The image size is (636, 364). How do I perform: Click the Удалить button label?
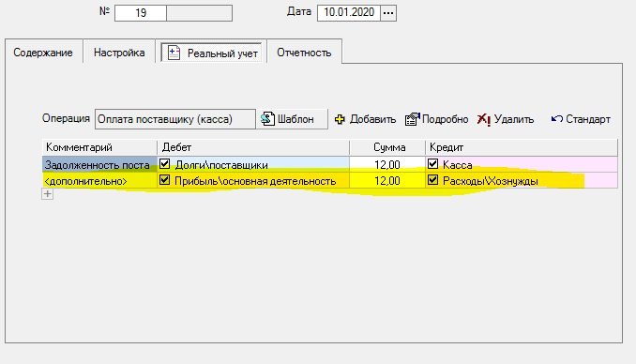(x=514, y=119)
